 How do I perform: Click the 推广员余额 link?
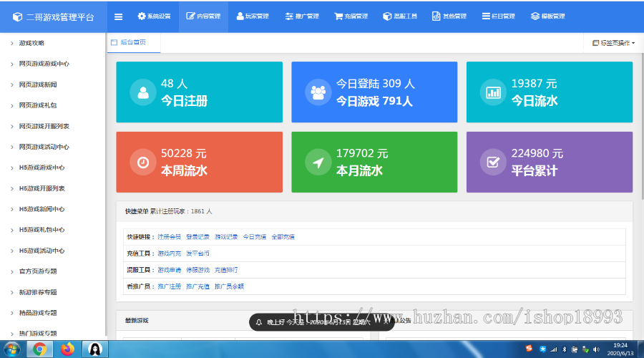pos(229,286)
